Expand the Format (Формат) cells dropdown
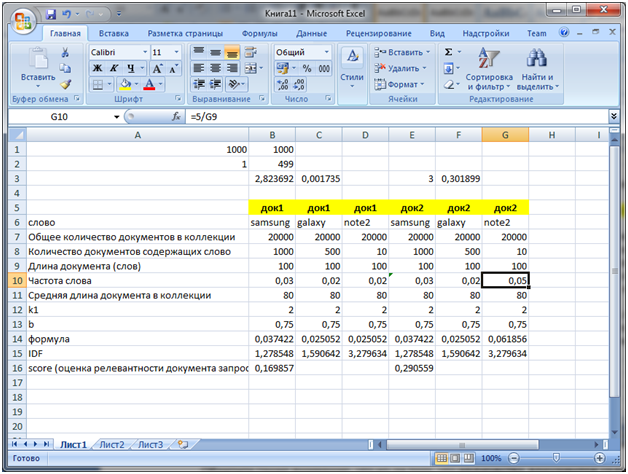This screenshot has width=628, height=474. pyautogui.click(x=405, y=84)
